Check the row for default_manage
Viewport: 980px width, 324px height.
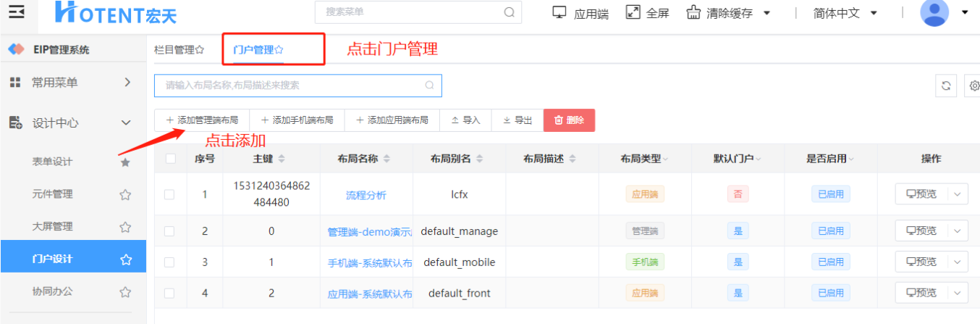[x=169, y=231]
